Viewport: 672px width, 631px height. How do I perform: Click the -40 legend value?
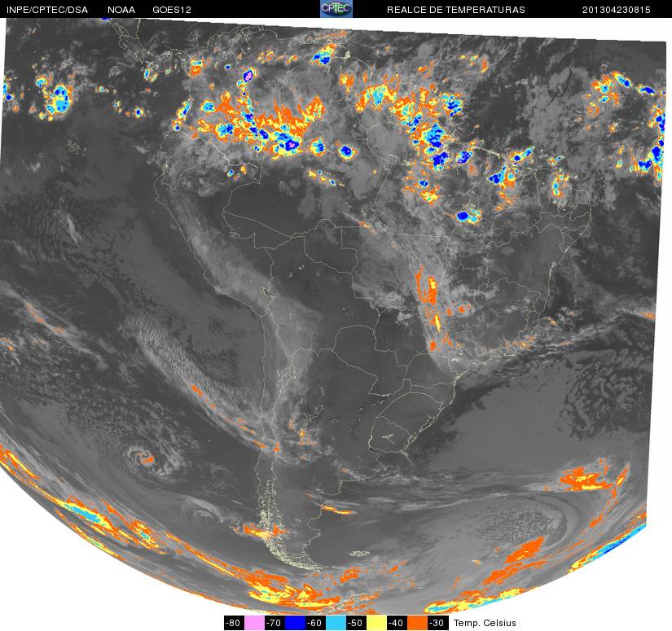[x=397, y=623]
